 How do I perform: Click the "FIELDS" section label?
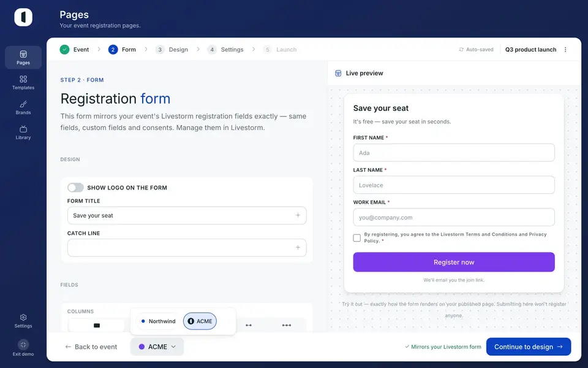[69, 285]
